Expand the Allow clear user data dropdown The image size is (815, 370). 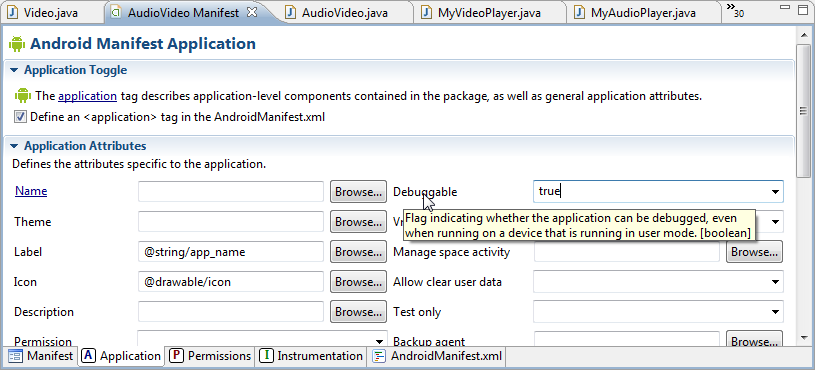(x=775, y=282)
